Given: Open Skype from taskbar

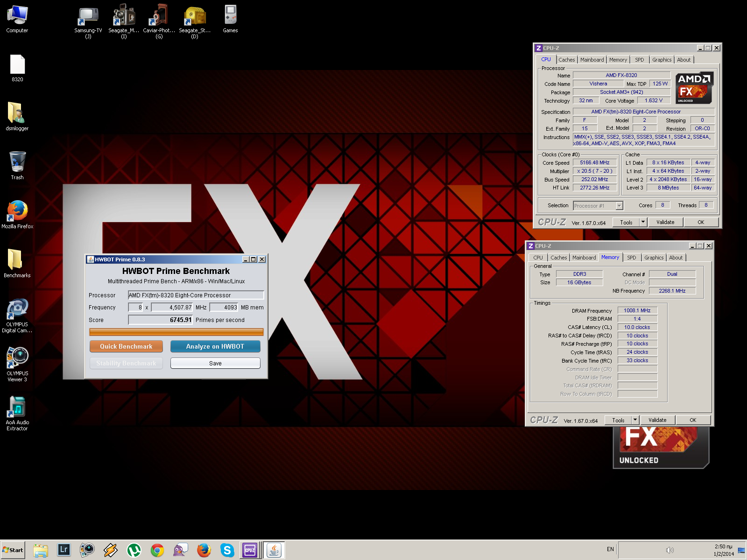Looking at the screenshot, I should [x=227, y=550].
